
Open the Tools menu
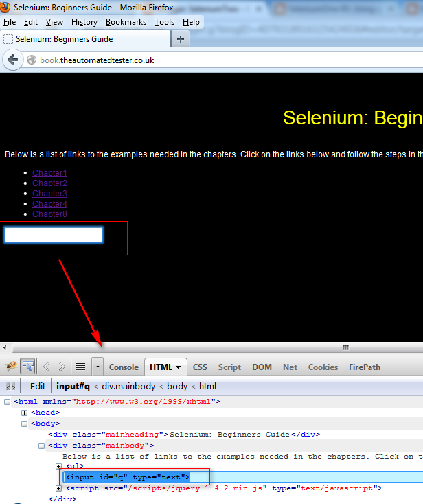(164, 22)
